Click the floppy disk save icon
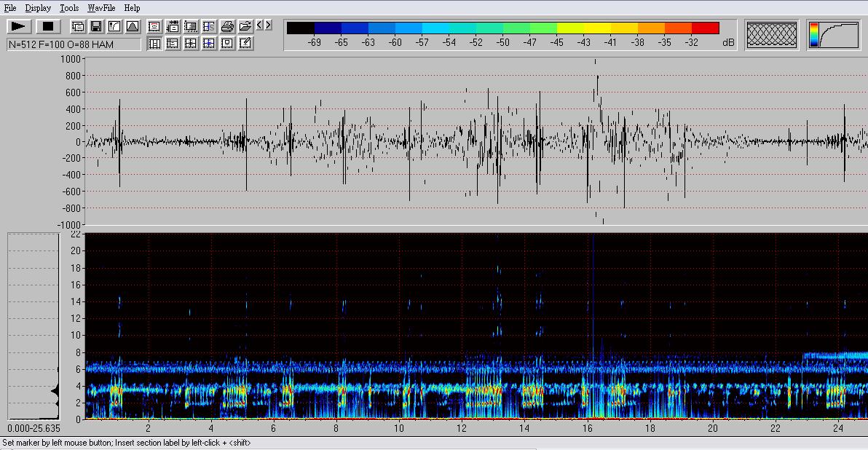 pos(95,27)
